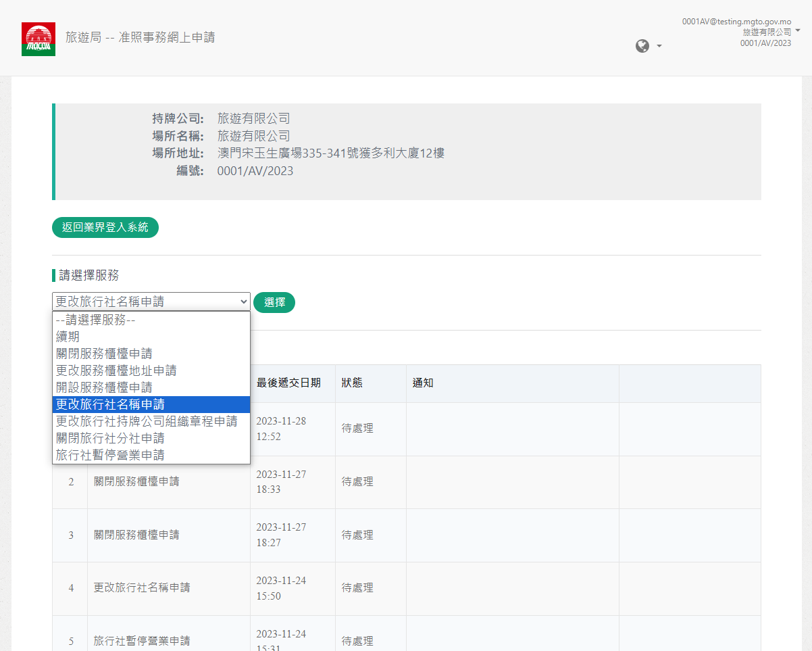Image resolution: width=812 pixels, height=651 pixels.
Task: Select 更改服務櫃檯地址申請 option
Action: click(116, 370)
